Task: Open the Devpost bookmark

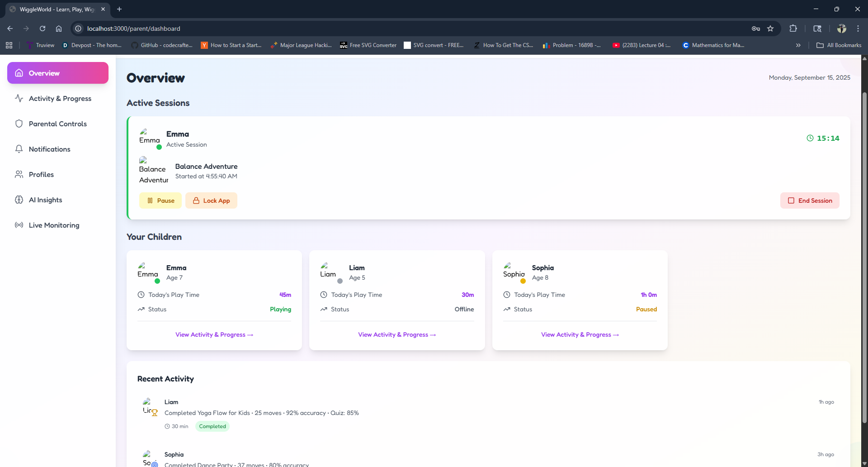Action: (92, 45)
